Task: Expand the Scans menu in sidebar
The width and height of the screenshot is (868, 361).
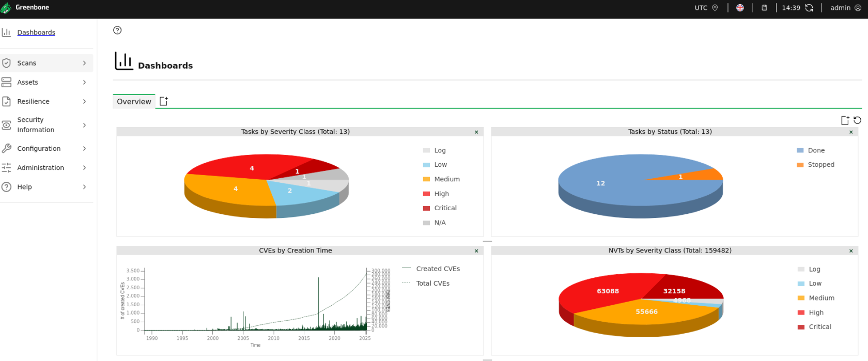Action: point(47,63)
